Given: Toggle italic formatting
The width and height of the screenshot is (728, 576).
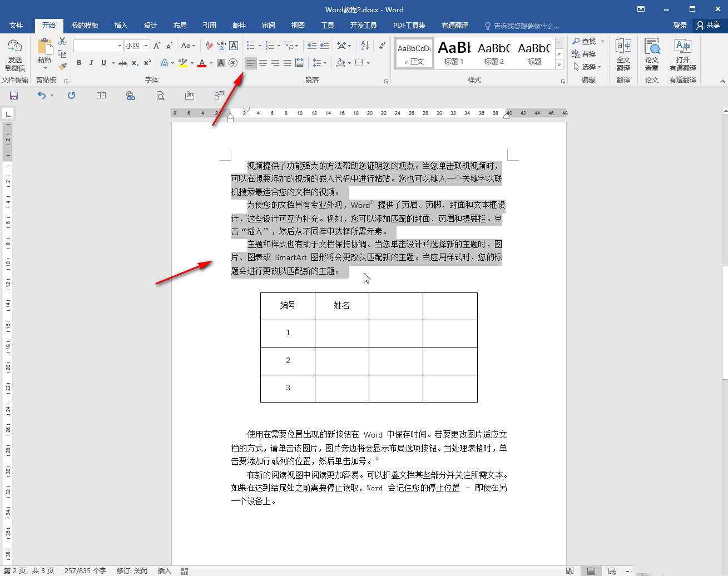Looking at the screenshot, I should pos(91,63).
